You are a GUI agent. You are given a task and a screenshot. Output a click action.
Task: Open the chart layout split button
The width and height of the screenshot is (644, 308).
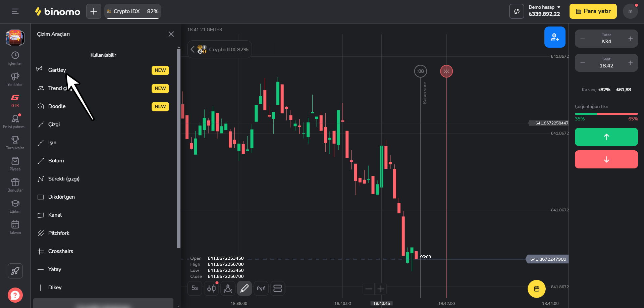[x=278, y=288]
